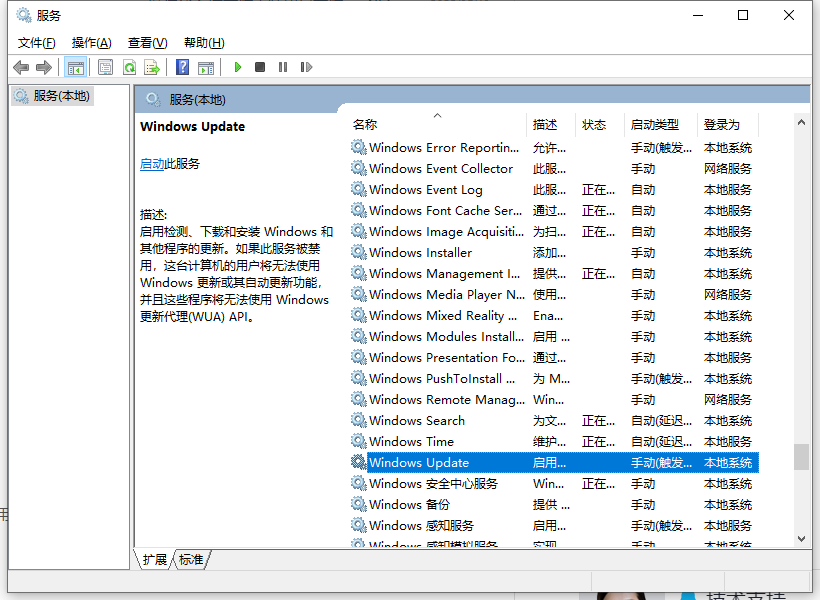Select 服务(本地) in the left tree
The image size is (820, 600).
61,96
